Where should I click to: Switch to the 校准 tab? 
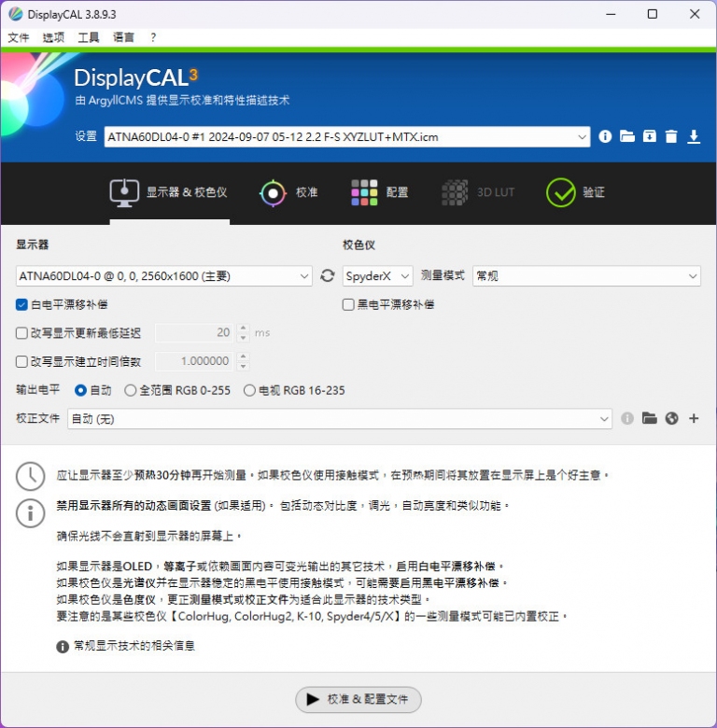[x=307, y=192]
